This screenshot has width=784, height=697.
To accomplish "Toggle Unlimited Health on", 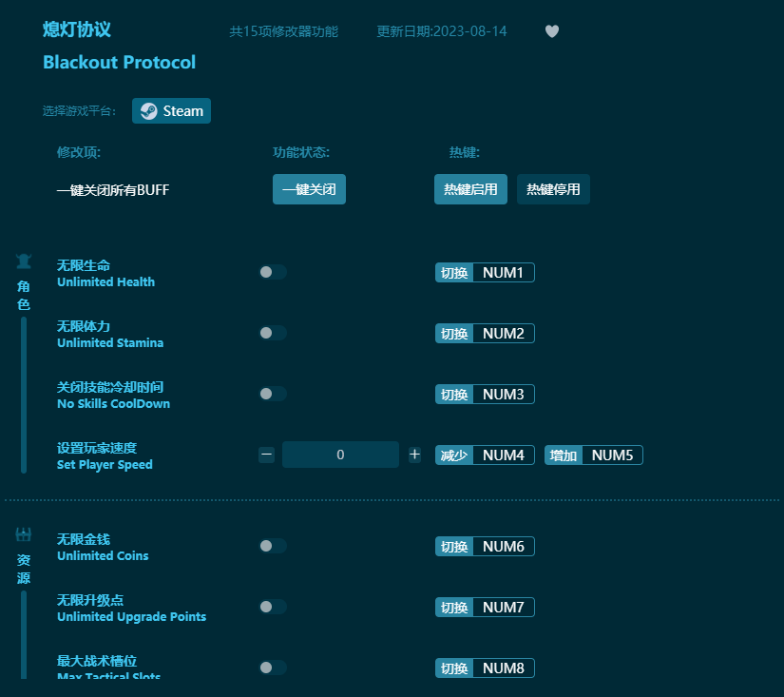I will (x=273, y=272).
